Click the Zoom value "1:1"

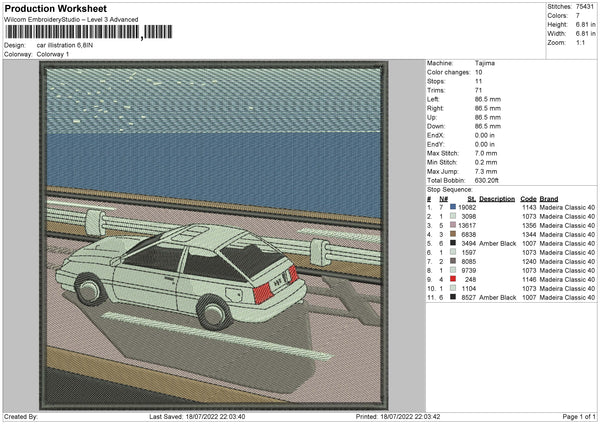580,42
